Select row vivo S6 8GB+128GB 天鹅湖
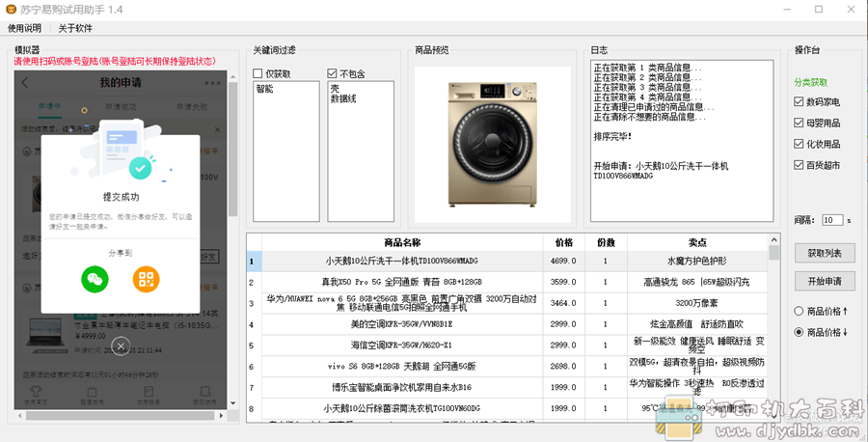 (x=402, y=366)
